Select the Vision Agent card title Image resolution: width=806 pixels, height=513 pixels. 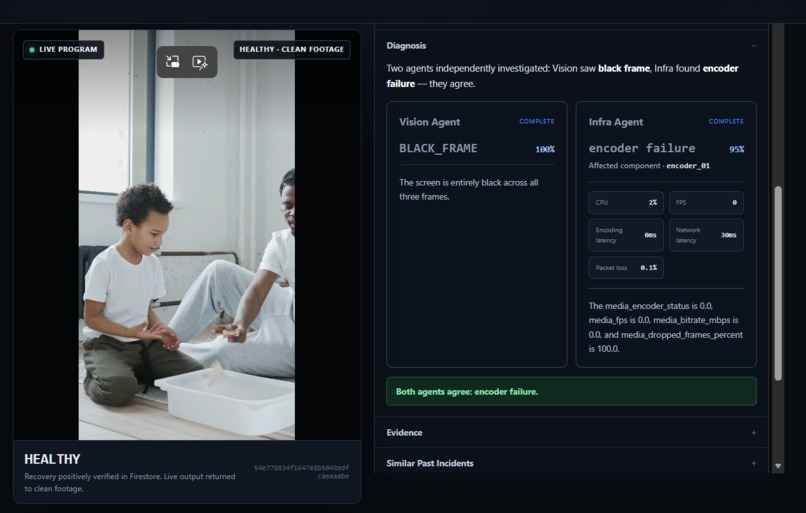429,122
